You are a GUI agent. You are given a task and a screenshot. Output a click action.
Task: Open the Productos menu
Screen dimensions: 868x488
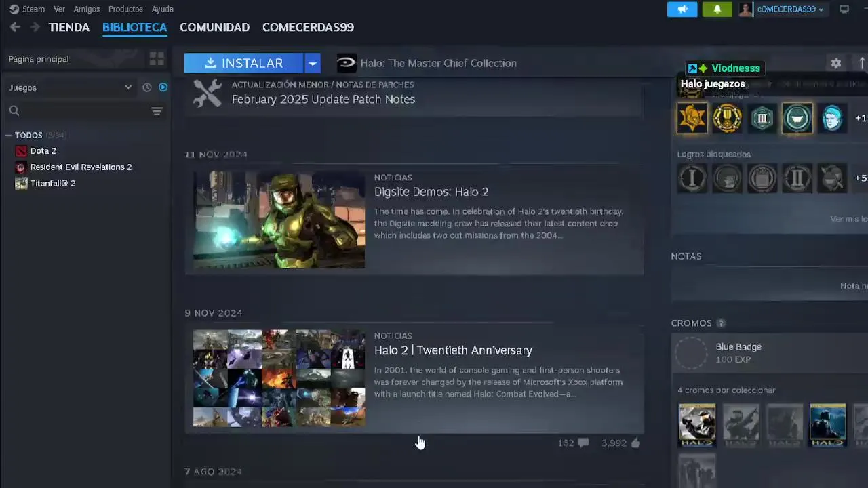(x=125, y=9)
